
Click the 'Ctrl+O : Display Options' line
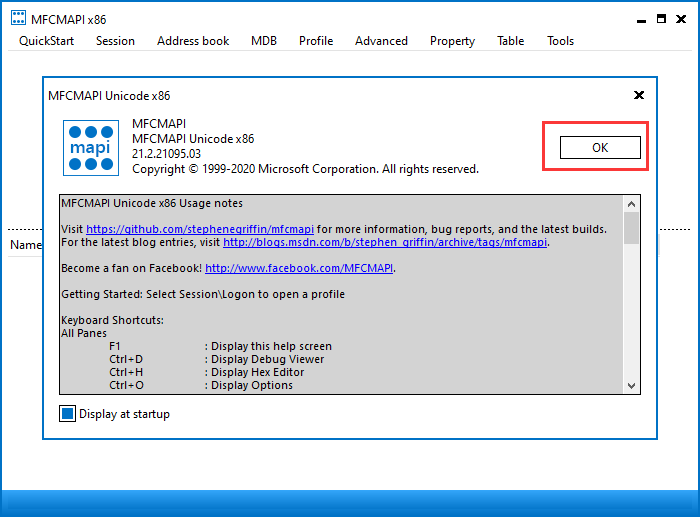[201, 385]
